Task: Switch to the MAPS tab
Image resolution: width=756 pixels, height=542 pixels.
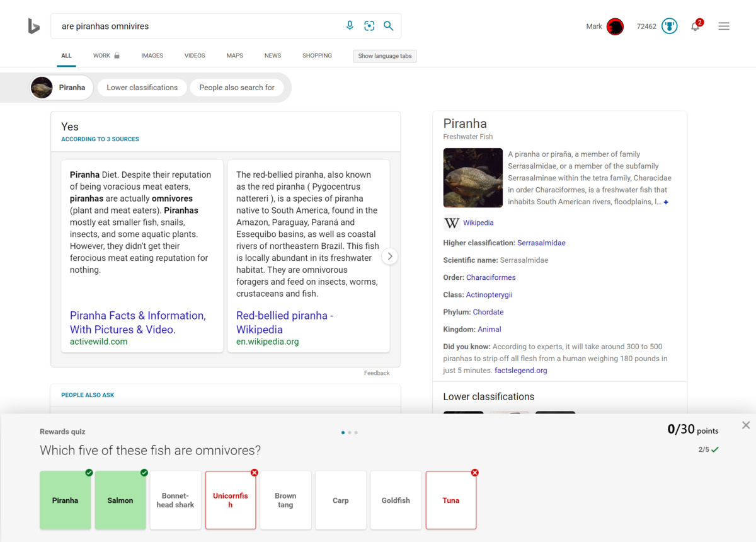Action: coord(234,55)
